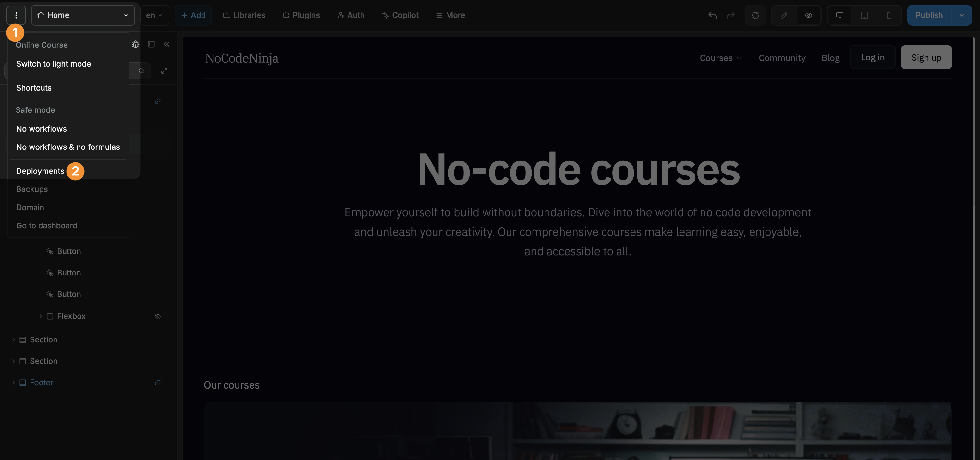Undo the last change
Screen dimensions: 980x460
[x=712, y=15]
